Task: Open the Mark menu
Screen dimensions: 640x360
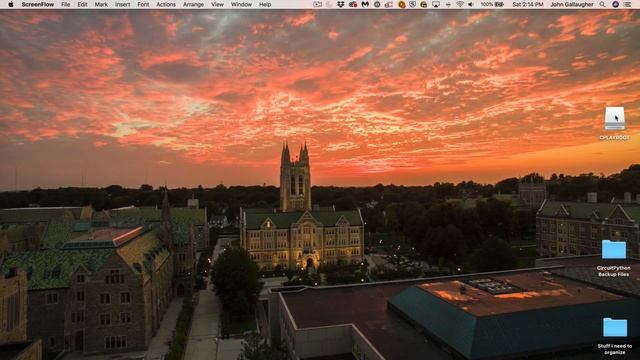Action: click(x=101, y=4)
